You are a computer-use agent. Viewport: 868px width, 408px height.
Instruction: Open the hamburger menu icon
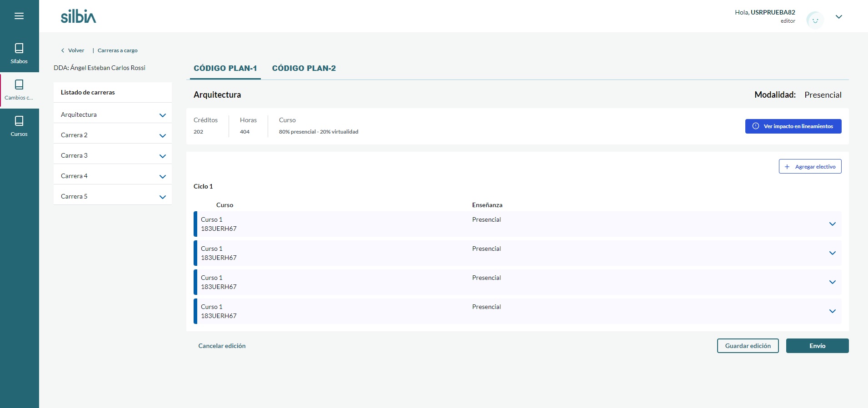(x=19, y=16)
